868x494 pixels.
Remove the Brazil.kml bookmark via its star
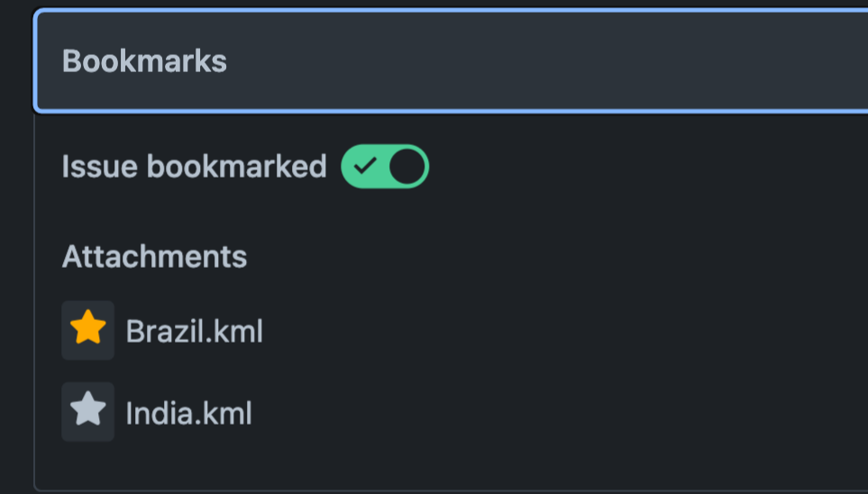[x=87, y=330]
